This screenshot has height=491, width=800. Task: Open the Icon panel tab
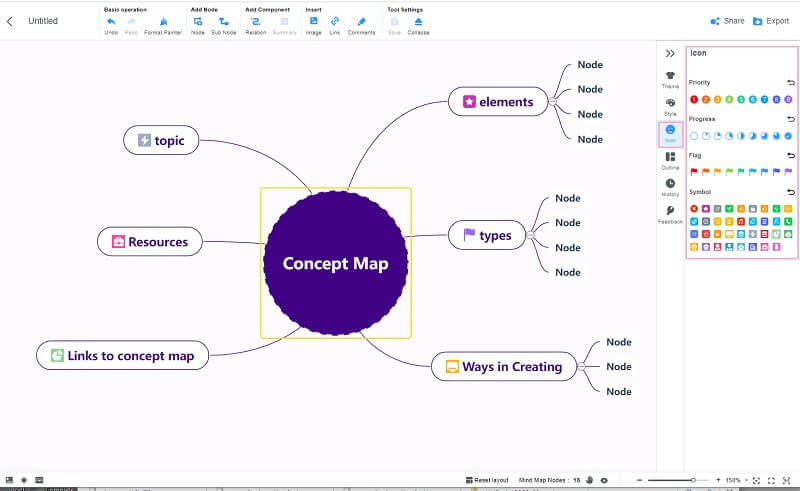[x=670, y=134]
